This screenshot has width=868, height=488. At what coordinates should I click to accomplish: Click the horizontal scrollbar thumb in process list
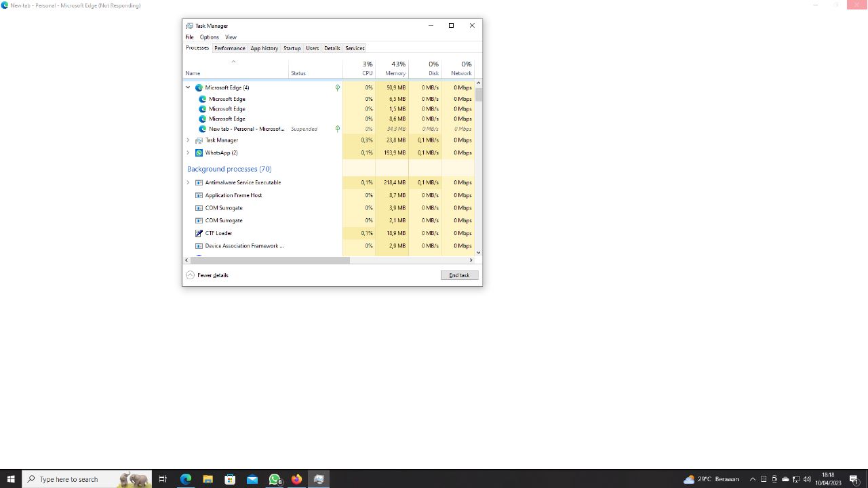coord(270,260)
